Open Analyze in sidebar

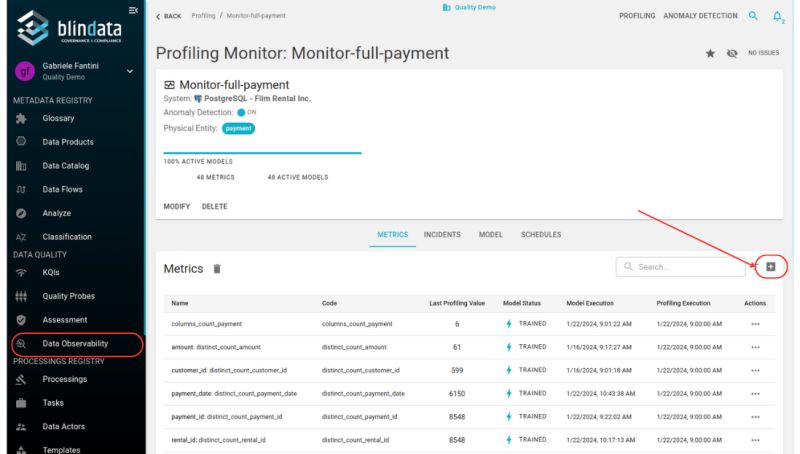[57, 213]
